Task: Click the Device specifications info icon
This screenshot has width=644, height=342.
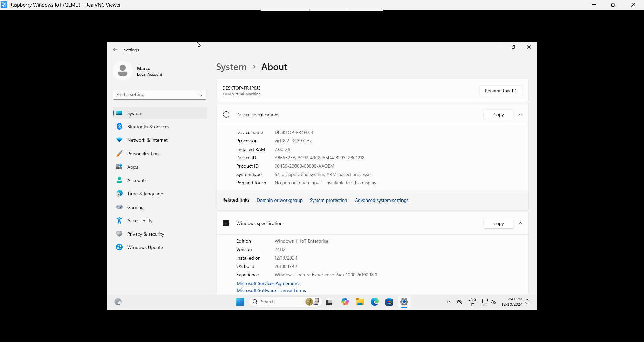Action: (226, 115)
